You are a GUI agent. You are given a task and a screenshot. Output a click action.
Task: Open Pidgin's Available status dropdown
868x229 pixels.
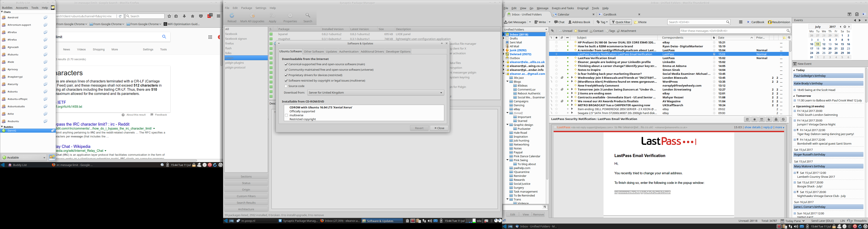pyautogui.click(x=24, y=157)
